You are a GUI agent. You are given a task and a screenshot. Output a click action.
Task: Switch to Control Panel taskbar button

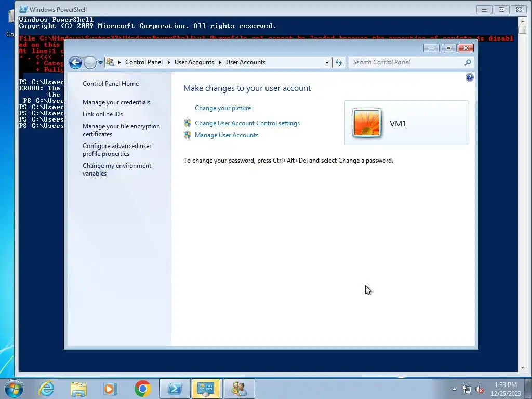click(206, 389)
